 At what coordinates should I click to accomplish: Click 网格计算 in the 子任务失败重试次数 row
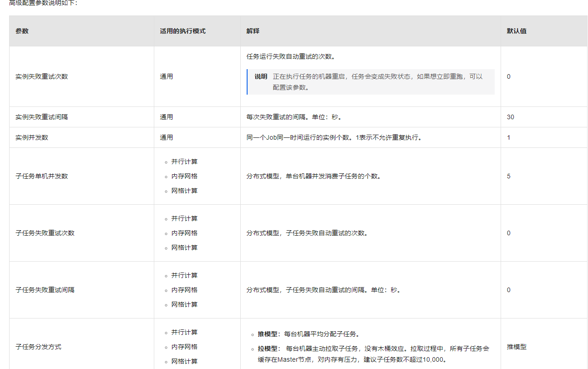[x=184, y=248]
